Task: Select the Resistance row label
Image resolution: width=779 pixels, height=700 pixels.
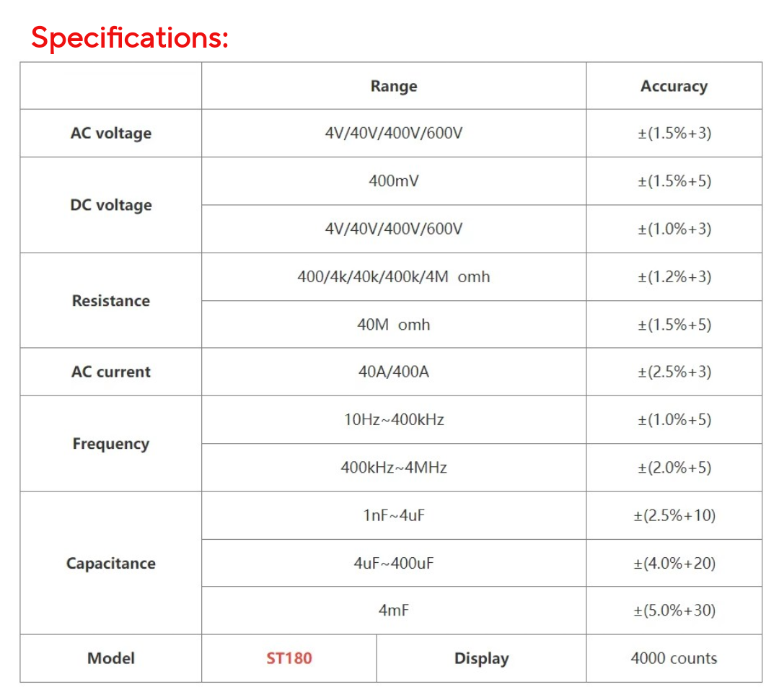Action: tap(111, 301)
